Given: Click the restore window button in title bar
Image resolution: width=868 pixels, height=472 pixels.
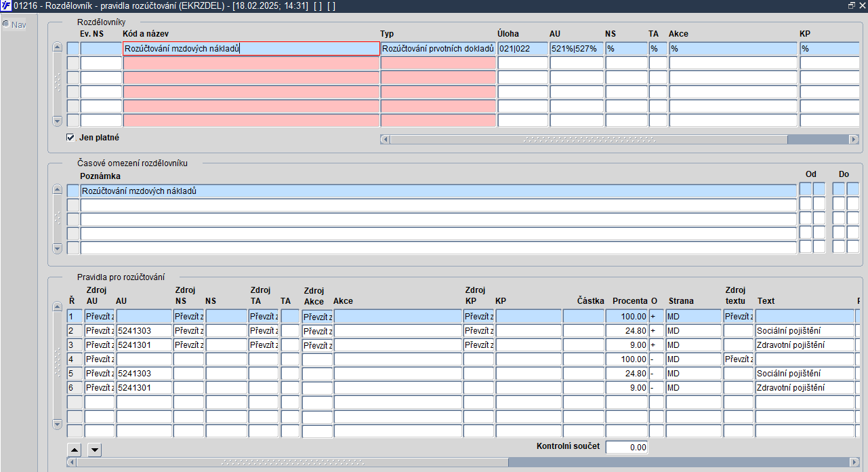Looking at the screenshot, I should coord(852,5).
